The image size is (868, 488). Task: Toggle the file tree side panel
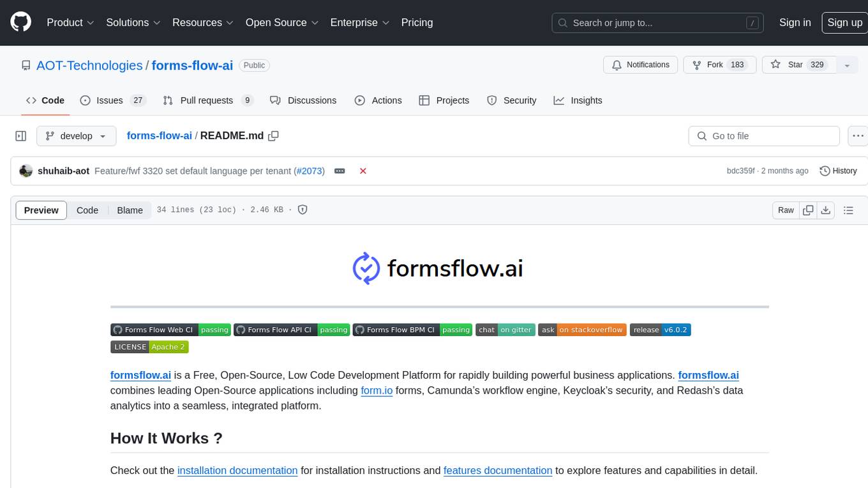point(20,136)
